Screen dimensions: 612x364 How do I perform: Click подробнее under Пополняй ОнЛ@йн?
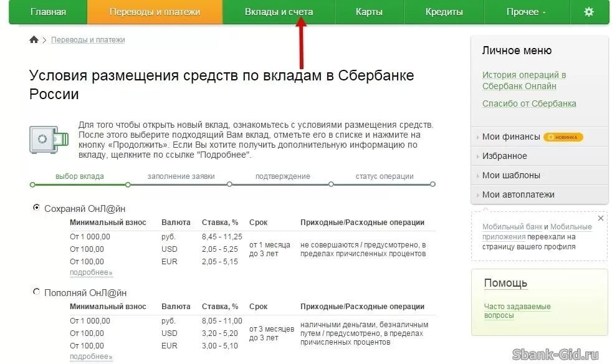click(x=91, y=357)
